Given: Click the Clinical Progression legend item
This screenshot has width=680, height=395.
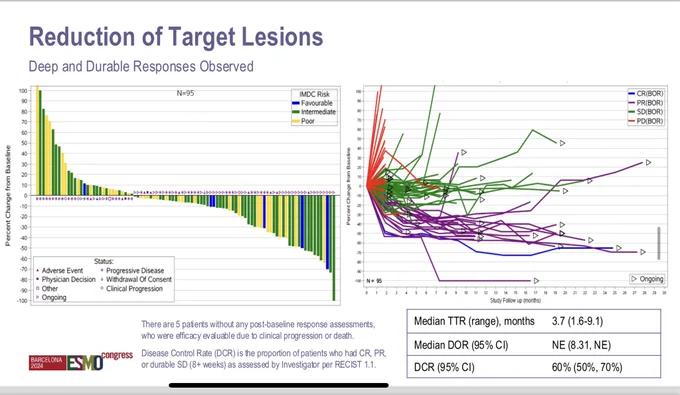Looking at the screenshot, I should click(x=132, y=289).
